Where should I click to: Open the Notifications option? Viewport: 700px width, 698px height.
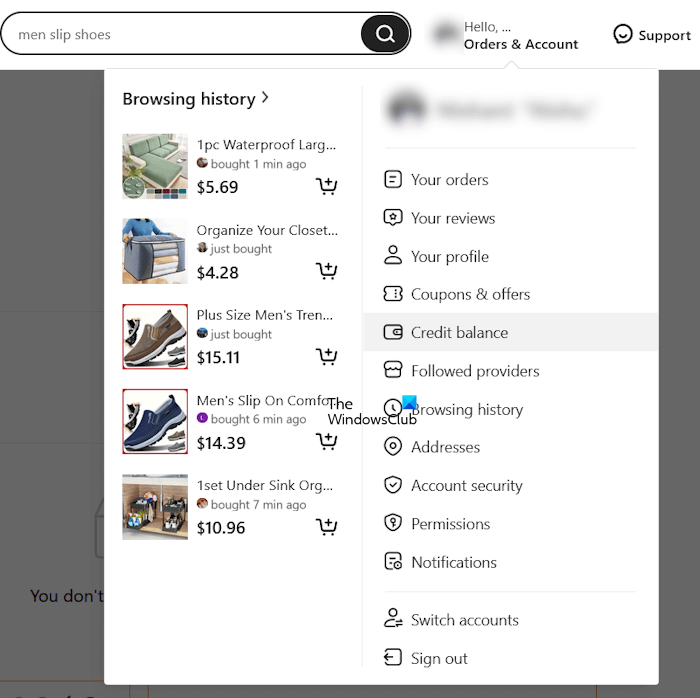(453, 562)
